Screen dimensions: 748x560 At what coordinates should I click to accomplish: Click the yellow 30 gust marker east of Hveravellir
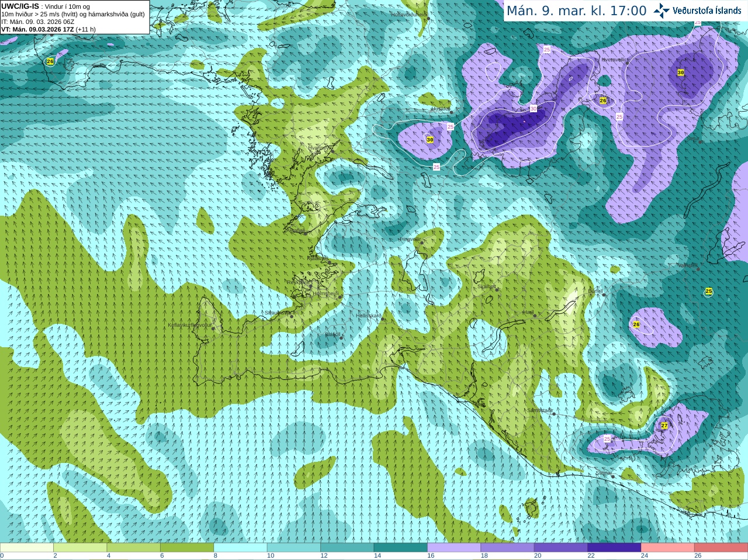pyautogui.click(x=681, y=72)
